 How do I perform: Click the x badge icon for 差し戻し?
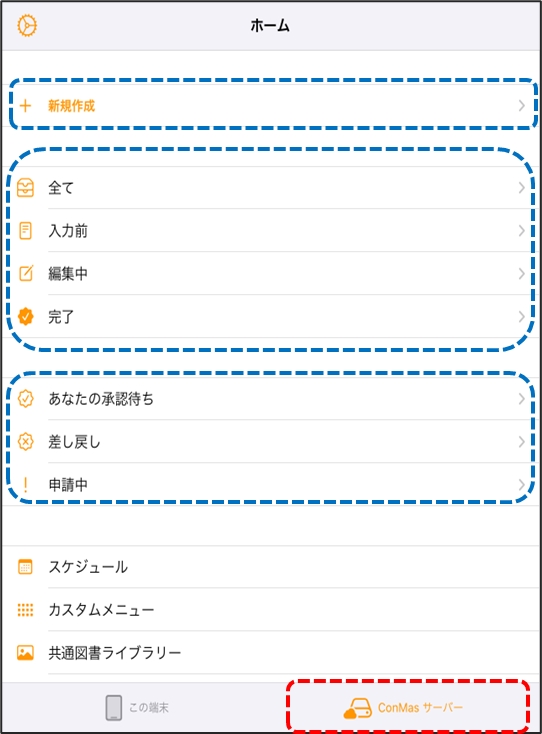click(x=26, y=442)
